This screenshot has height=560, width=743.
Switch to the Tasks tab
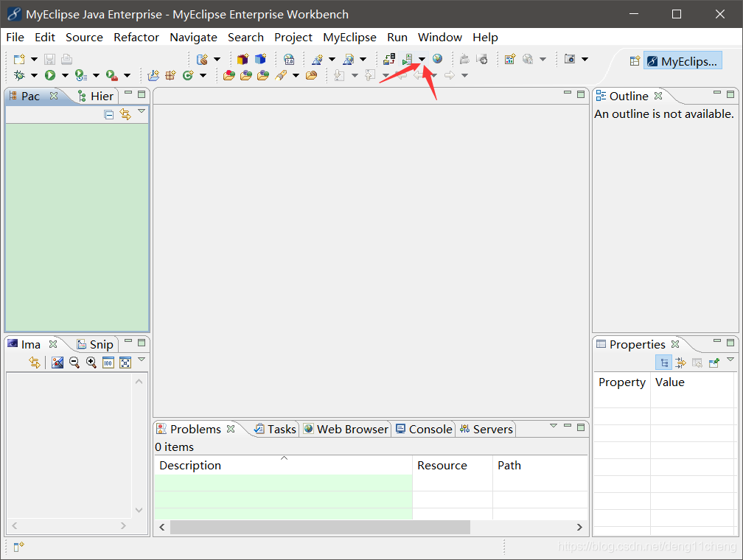276,430
